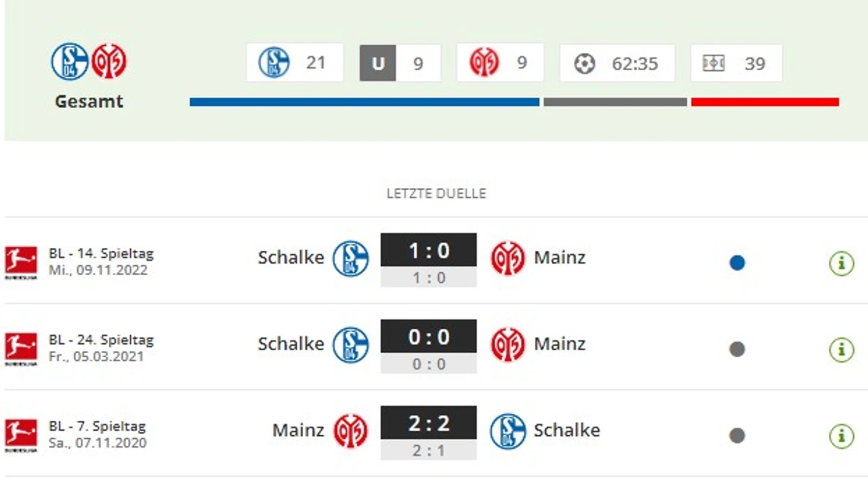This screenshot has width=868, height=481.
Task: Click the Bundesliga logo beside 14. Spieltag
Action: point(21,262)
